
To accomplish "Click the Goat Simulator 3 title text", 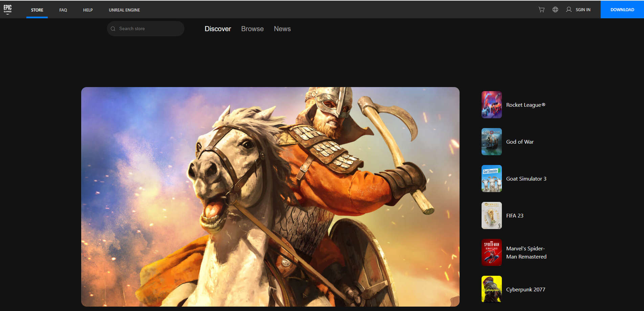I will (526, 179).
